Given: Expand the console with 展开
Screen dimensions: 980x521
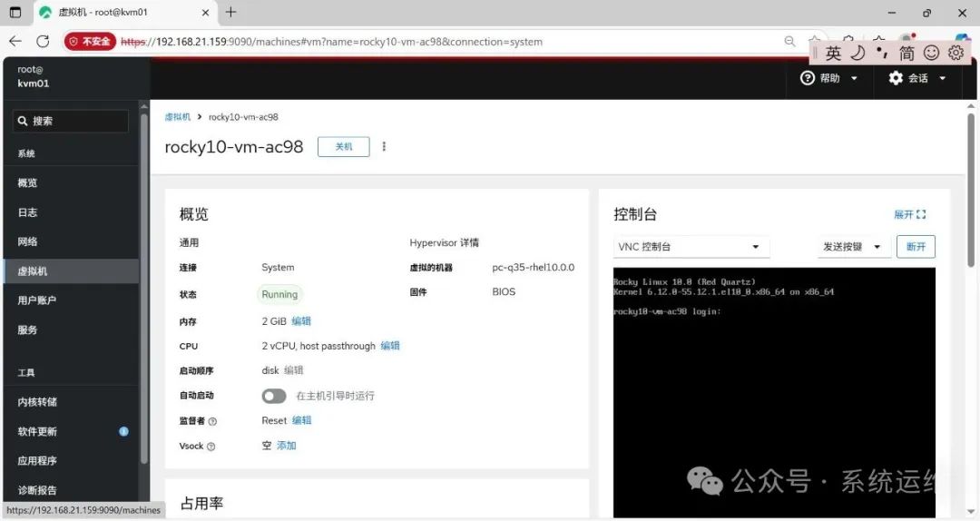Looking at the screenshot, I should (910, 214).
